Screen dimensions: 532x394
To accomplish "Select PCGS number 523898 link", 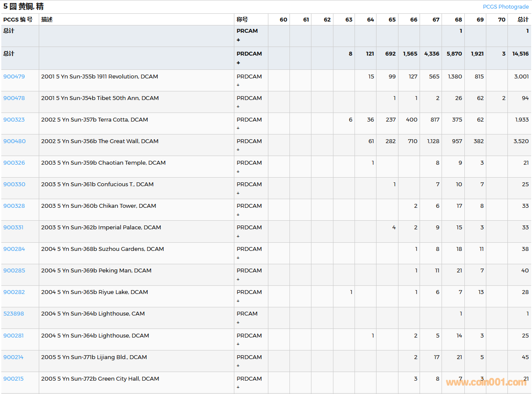I will point(14,314).
